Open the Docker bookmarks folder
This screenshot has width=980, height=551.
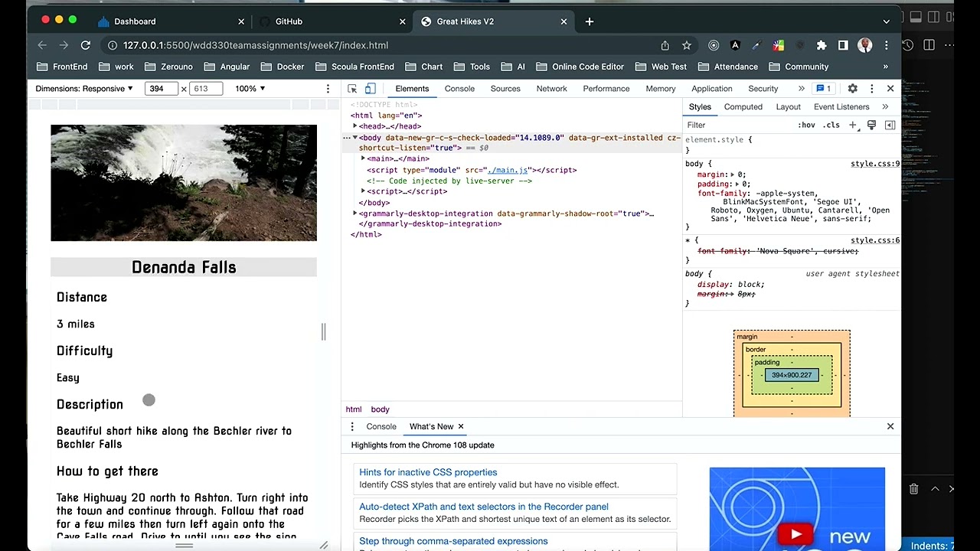tap(282, 67)
